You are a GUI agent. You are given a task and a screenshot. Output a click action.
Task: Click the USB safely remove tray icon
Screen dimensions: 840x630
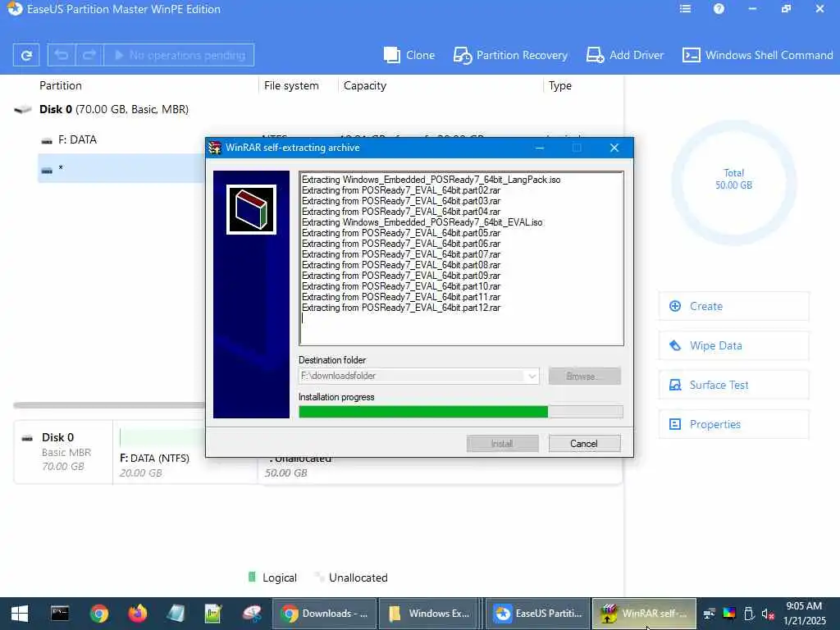749,614
